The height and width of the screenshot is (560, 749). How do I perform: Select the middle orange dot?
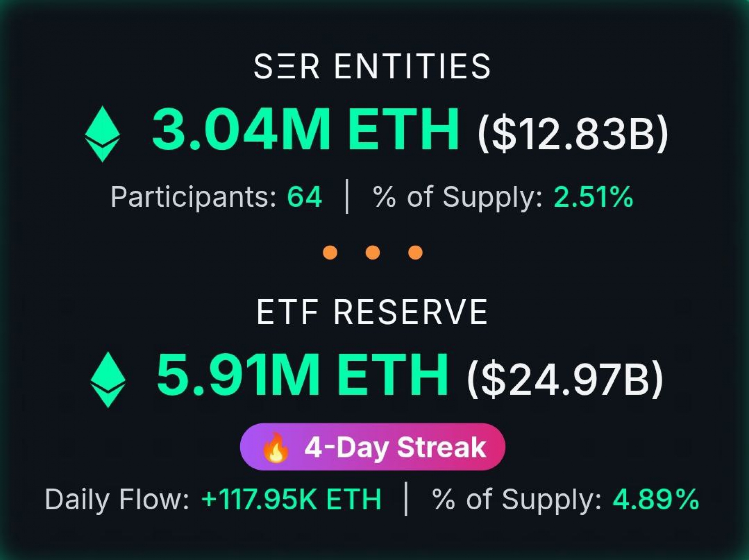pos(373,252)
